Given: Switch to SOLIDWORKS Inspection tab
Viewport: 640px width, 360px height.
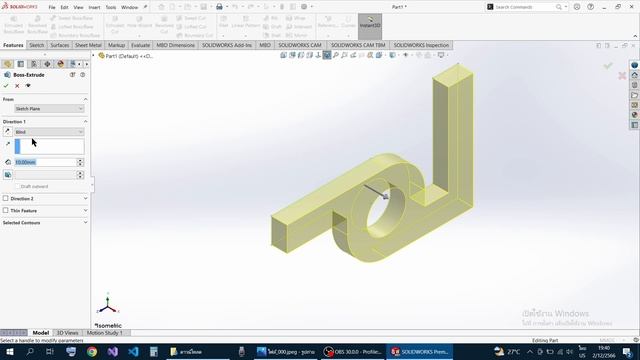Looking at the screenshot, I should (x=421, y=45).
